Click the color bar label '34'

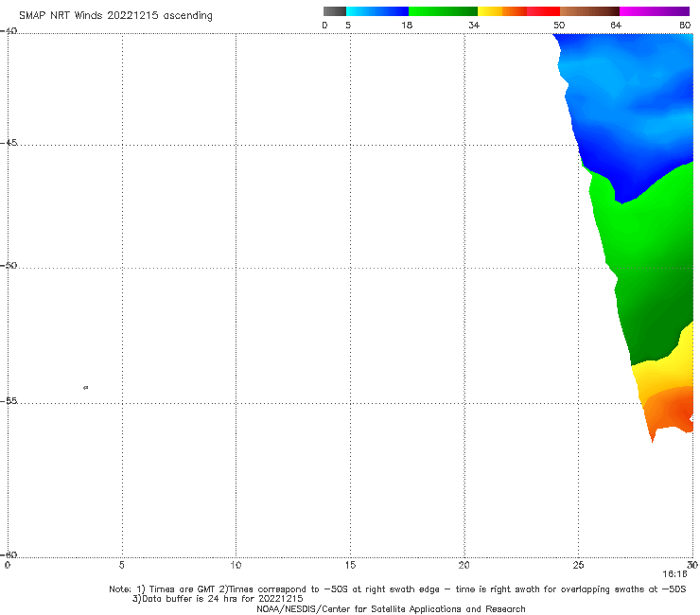point(474,25)
